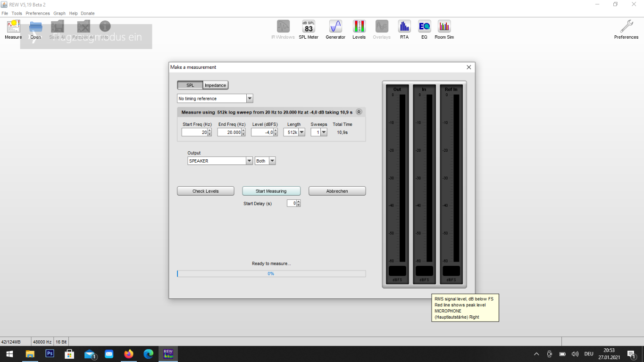Open the Donate menu

[x=88, y=13]
